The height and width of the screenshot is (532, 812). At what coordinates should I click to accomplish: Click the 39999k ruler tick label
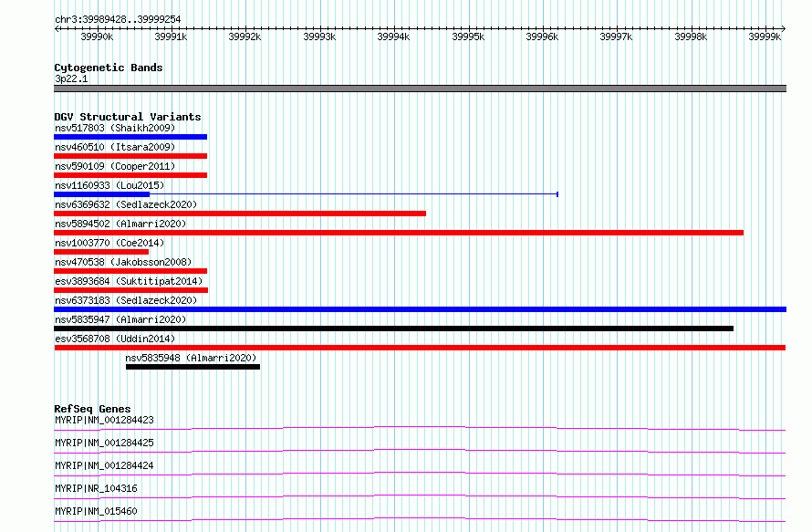point(765,37)
